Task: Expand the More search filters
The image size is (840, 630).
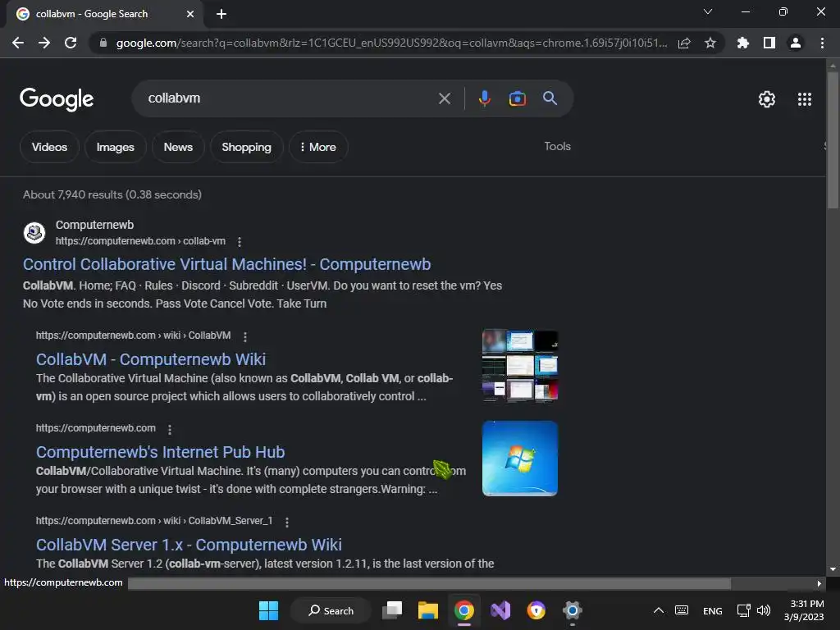Action: click(318, 147)
